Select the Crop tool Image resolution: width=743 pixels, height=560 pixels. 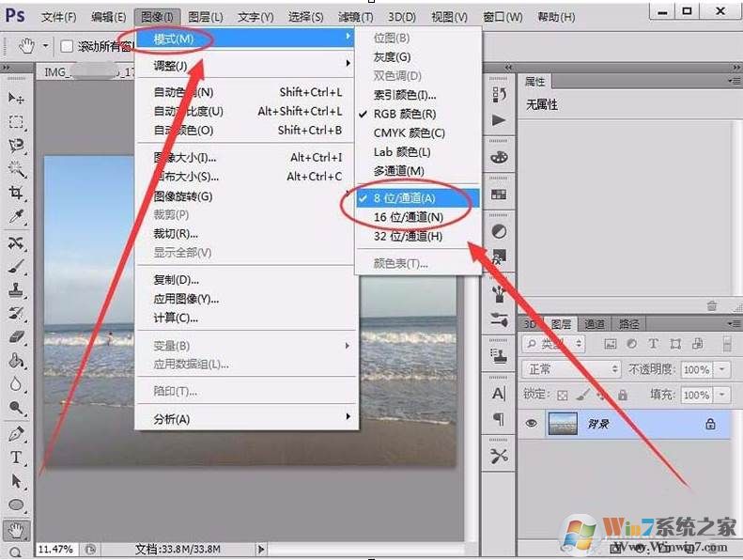coord(16,193)
